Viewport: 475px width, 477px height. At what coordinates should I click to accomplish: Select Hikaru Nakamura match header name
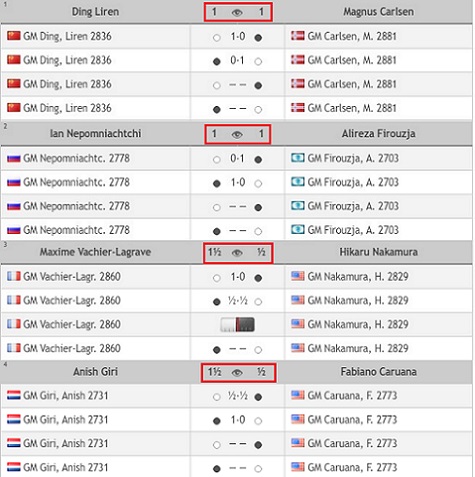click(x=379, y=252)
